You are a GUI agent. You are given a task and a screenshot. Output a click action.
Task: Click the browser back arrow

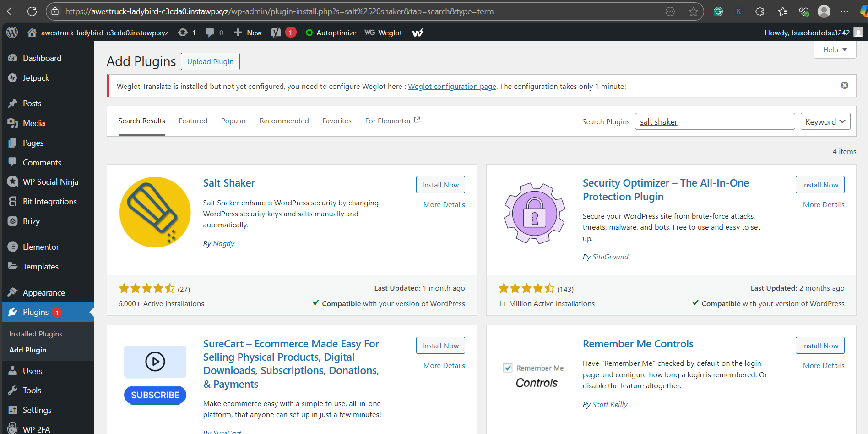(x=11, y=11)
